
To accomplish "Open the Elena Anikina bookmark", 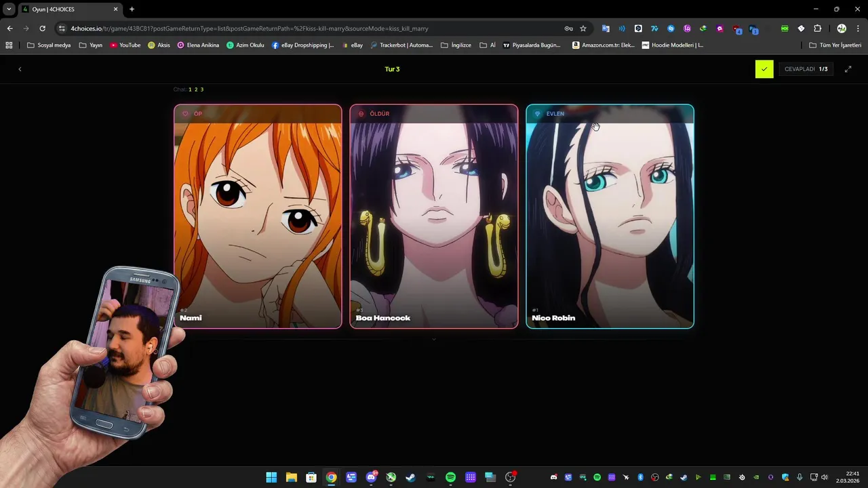I will pos(198,45).
